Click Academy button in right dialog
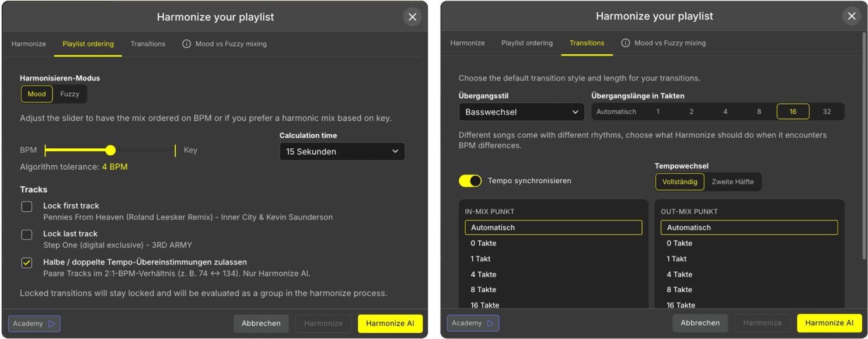Viewport: 868px width, 339px height. pyautogui.click(x=473, y=323)
